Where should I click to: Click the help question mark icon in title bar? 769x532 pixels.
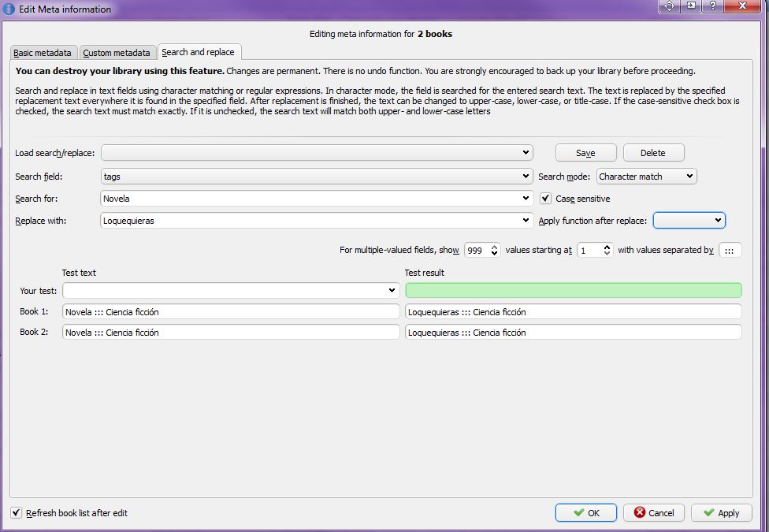click(712, 6)
